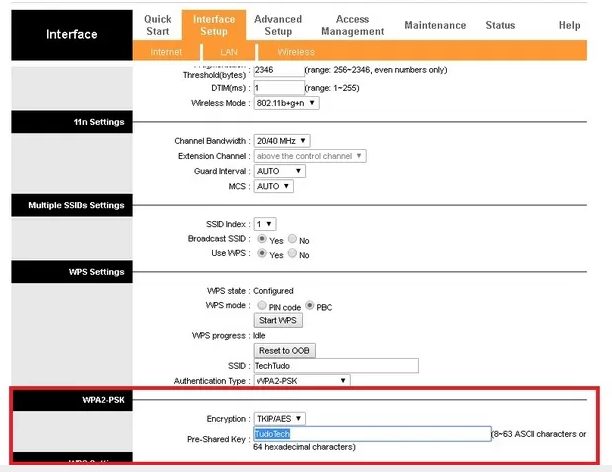Screen dimensions: 612x472
Task: Select the LAN sub-tab
Action: point(229,52)
